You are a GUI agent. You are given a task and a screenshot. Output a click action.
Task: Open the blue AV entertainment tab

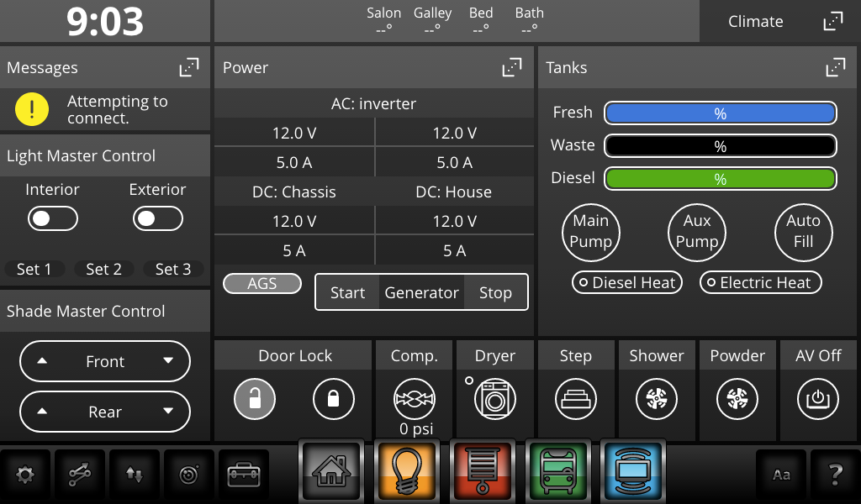tap(632, 471)
